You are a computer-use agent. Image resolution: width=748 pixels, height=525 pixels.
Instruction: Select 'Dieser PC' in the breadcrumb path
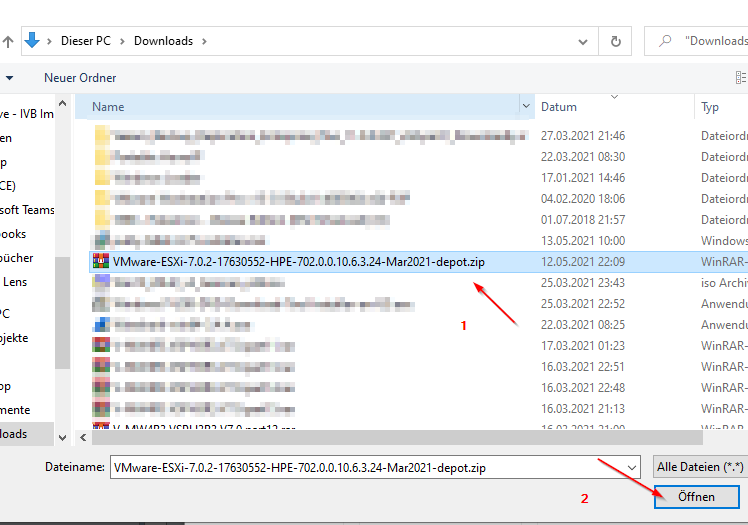(x=85, y=41)
